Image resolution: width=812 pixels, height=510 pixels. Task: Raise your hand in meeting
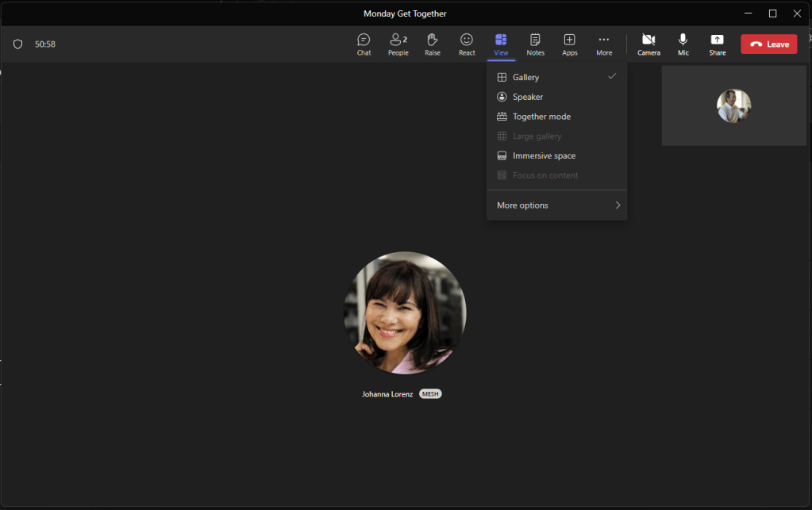(x=433, y=44)
